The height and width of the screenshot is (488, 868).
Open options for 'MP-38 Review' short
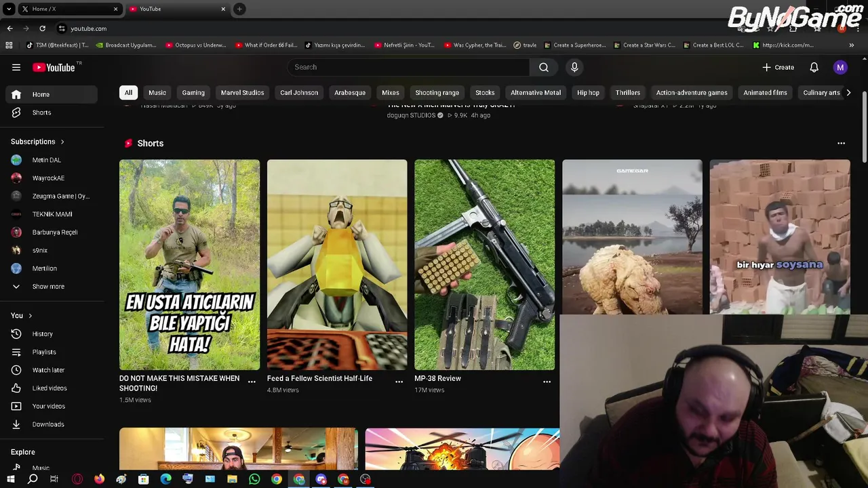tap(547, 382)
